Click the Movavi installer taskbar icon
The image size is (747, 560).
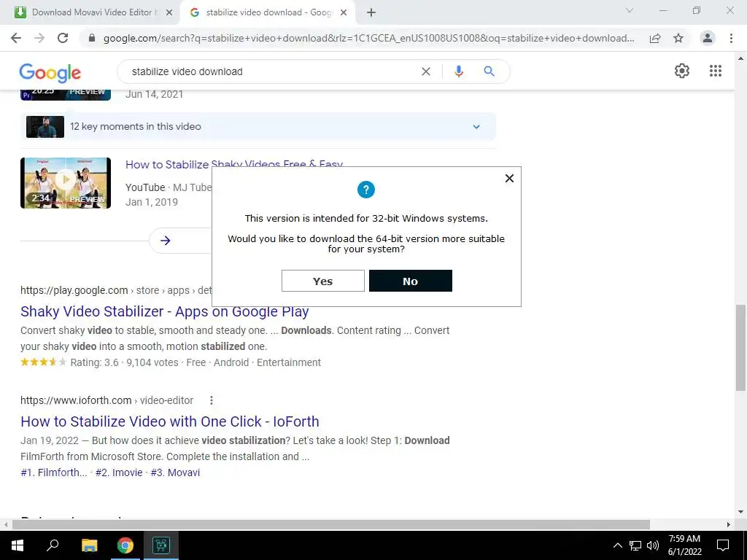point(161,545)
